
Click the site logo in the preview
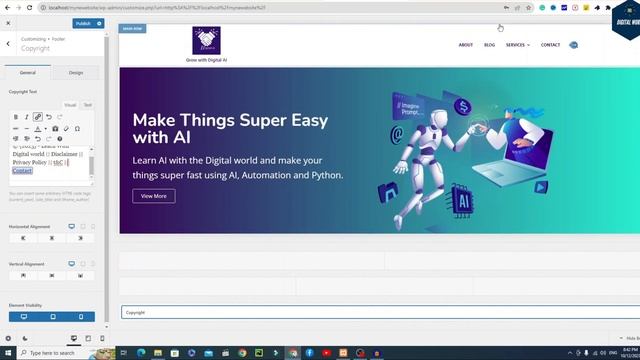pyautogui.click(x=207, y=40)
